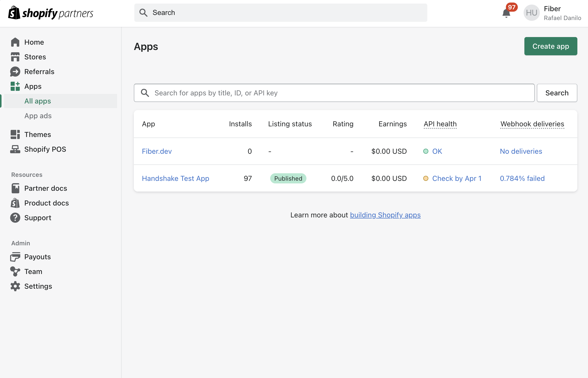The width and height of the screenshot is (588, 378).
Task: Click the 97 installs value
Action: click(248, 178)
